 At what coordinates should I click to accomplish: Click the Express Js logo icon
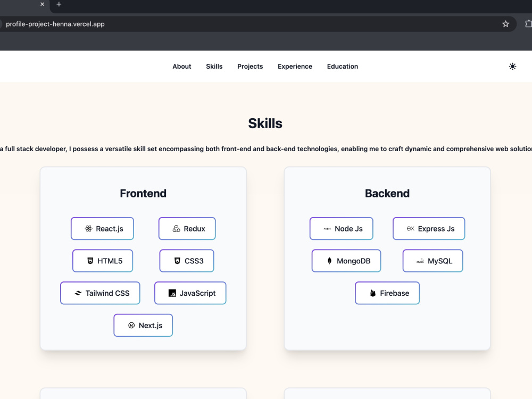[x=410, y=228]
